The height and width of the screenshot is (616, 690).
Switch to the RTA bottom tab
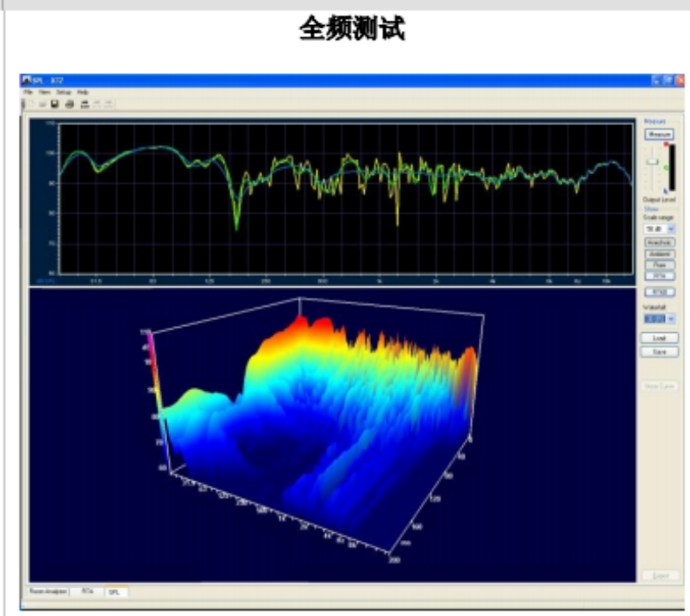click(x=87, y=592)
